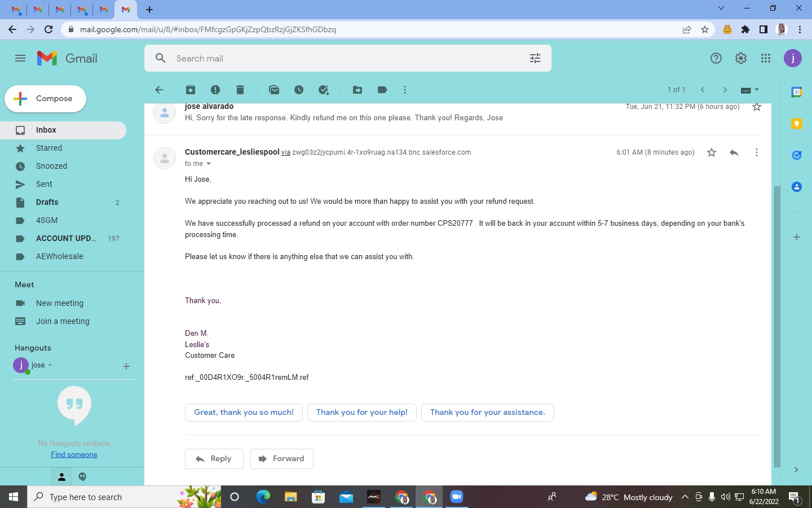Report this email as spam
Viewport: 812px width, 508px height.
[215, 90]
